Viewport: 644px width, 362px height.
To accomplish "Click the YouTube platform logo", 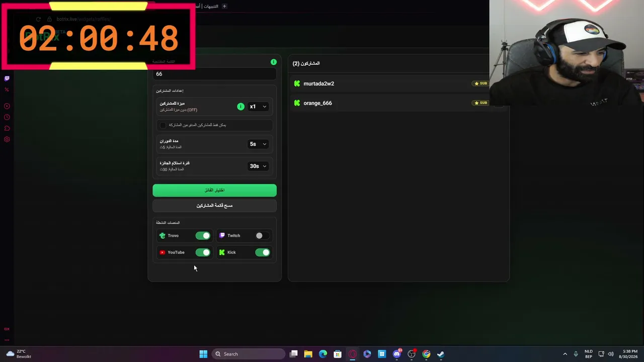I will pos(162,252).
